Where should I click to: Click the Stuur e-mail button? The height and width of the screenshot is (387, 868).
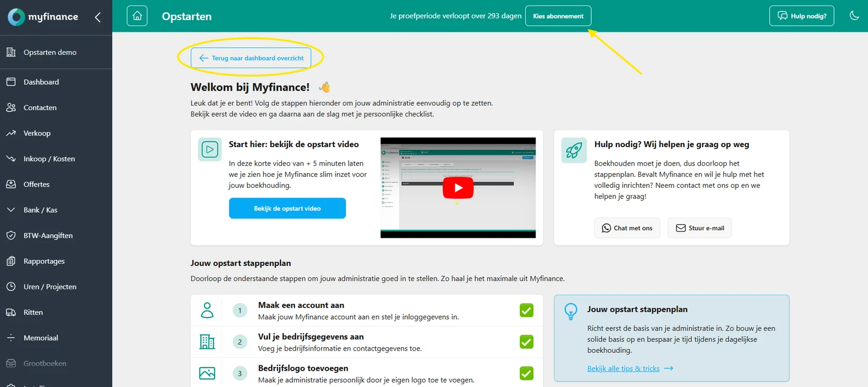pos(700,228)
